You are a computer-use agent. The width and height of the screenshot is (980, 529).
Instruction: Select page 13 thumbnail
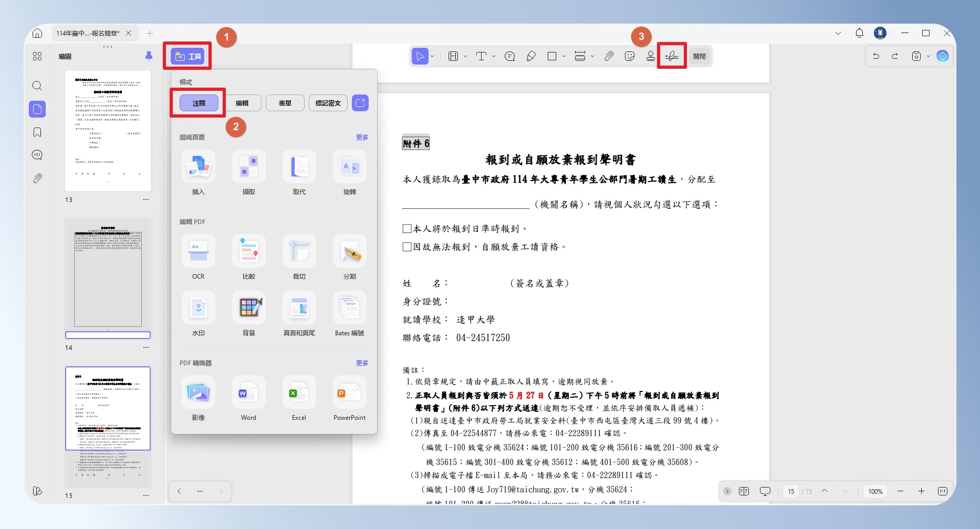point(108,131)
